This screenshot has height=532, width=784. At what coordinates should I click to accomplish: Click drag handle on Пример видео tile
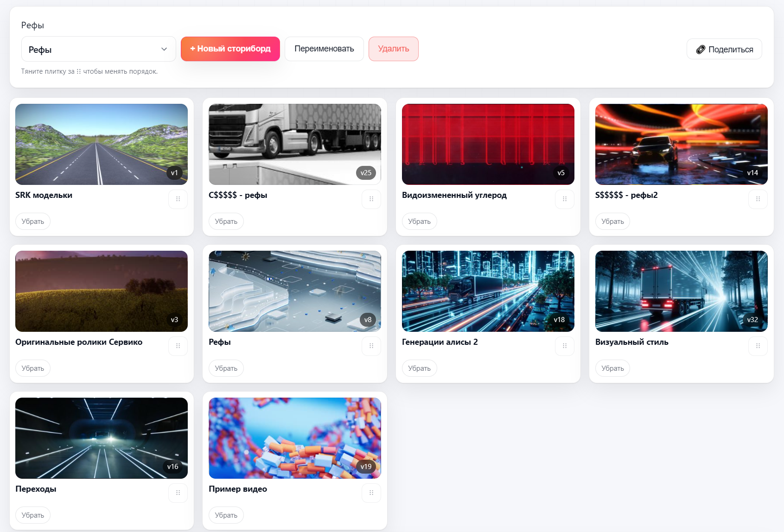(x=371, y=493)
